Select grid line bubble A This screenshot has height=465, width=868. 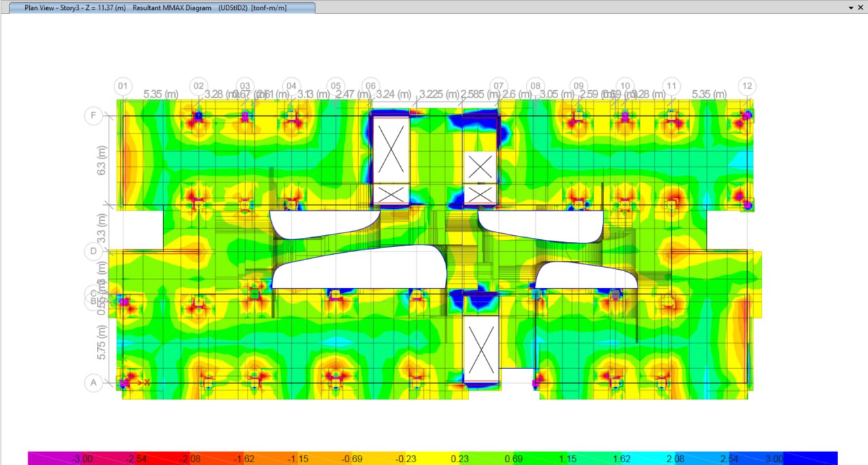click(94, 383)
